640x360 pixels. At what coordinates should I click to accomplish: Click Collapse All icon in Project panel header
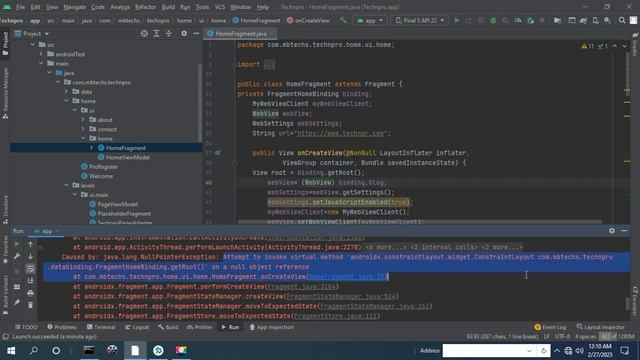pos(169,33)
